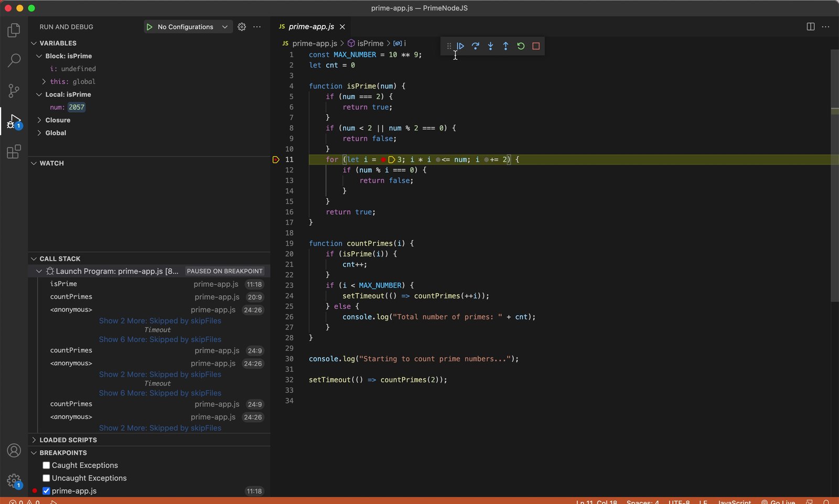
Task: Open editor more actions ellipsis
Action: tap(825, 27)
